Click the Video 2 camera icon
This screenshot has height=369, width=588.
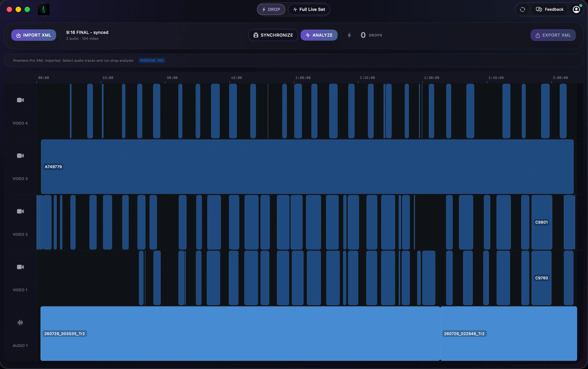point(20,211)
